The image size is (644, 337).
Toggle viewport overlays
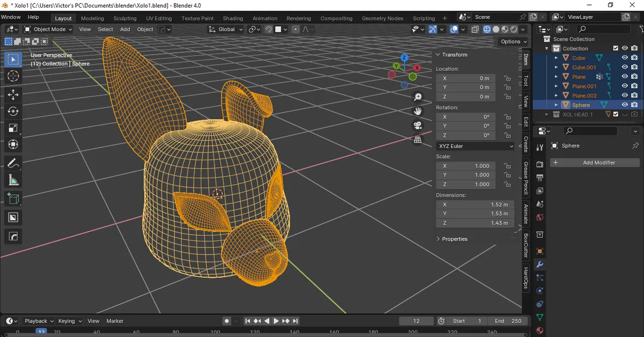454,29
